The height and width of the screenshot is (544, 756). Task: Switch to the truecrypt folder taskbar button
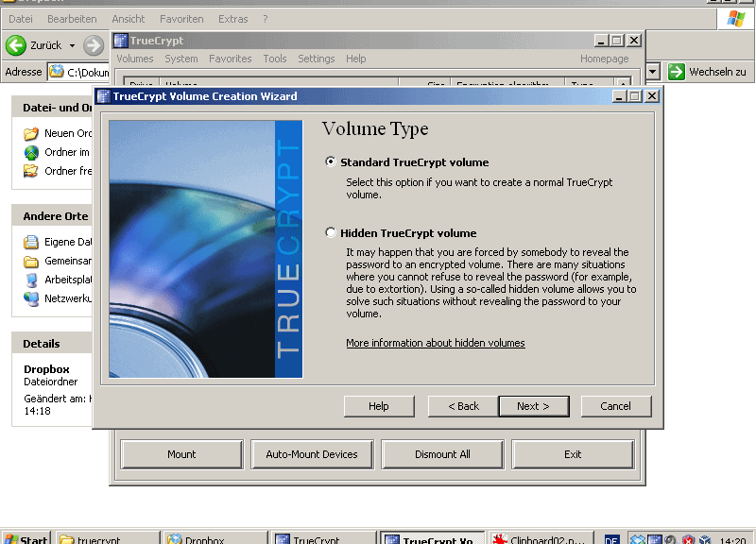coord(109,539)
